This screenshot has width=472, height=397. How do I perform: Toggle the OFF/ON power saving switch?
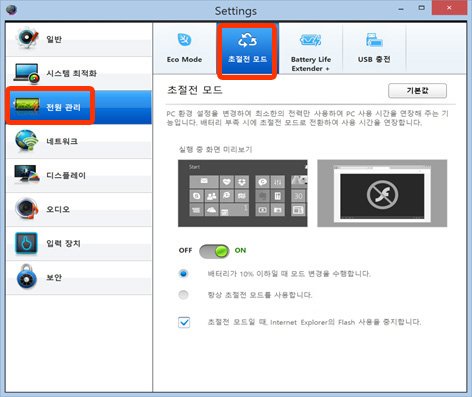214,251
